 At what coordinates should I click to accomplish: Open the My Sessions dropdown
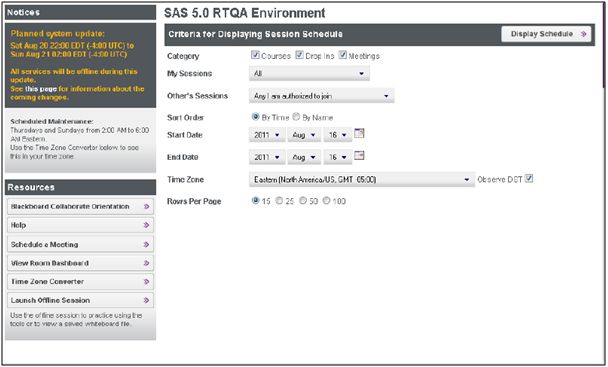pyautogui.click(x=309, y=73)
